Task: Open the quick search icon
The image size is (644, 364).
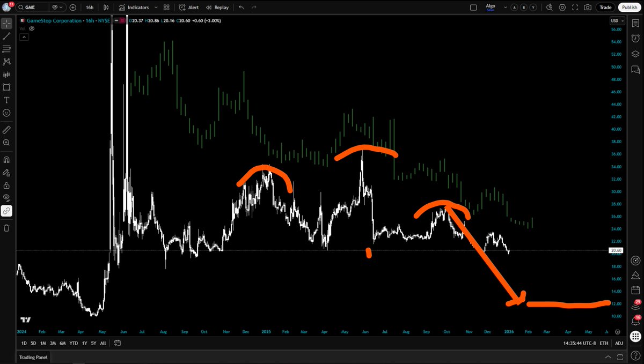Action: [x=549, y=8]
